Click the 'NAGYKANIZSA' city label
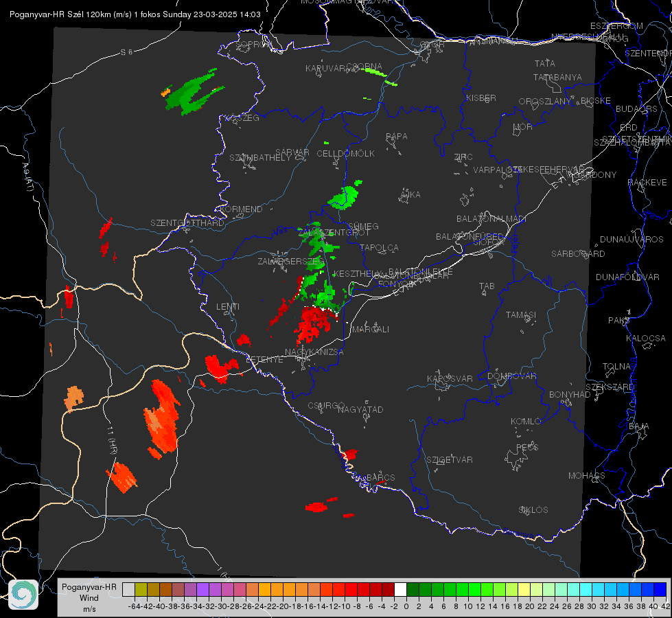 pyautogui.click(x=314, y=352)
